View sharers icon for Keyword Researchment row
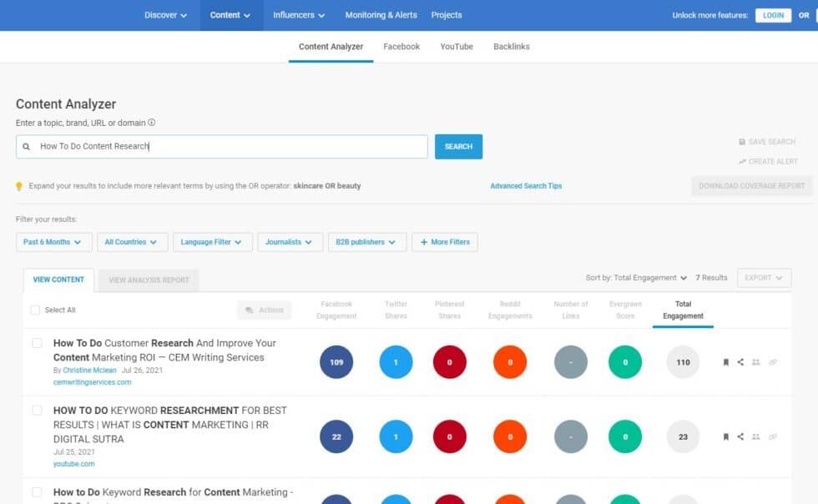This screenshot has height=504, width=818. point(756,436)
